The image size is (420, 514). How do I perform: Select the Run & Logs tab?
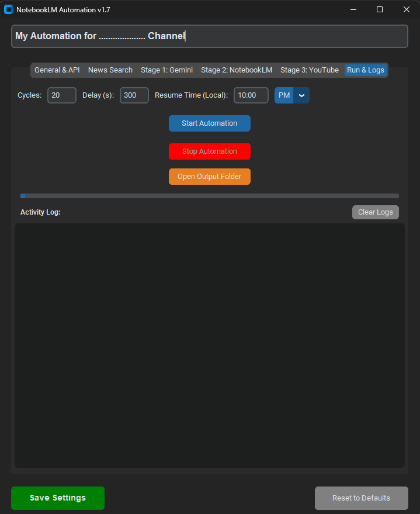[x=365, y=70]
